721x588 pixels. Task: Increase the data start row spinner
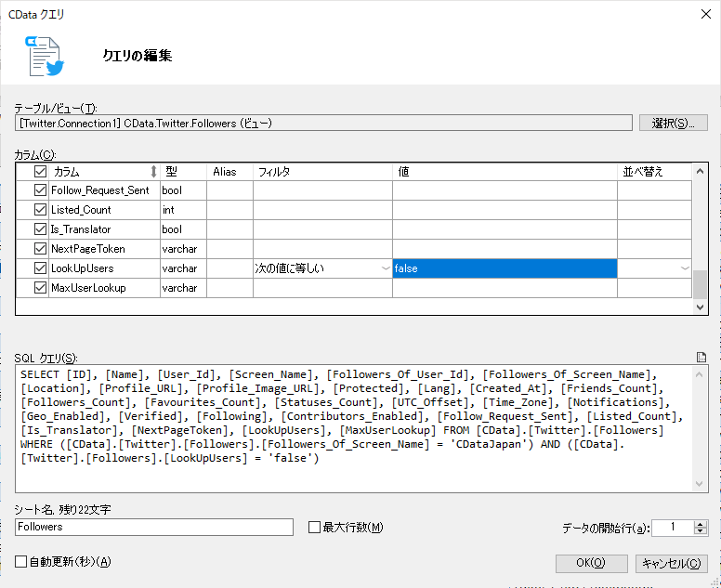coord(701,524)
